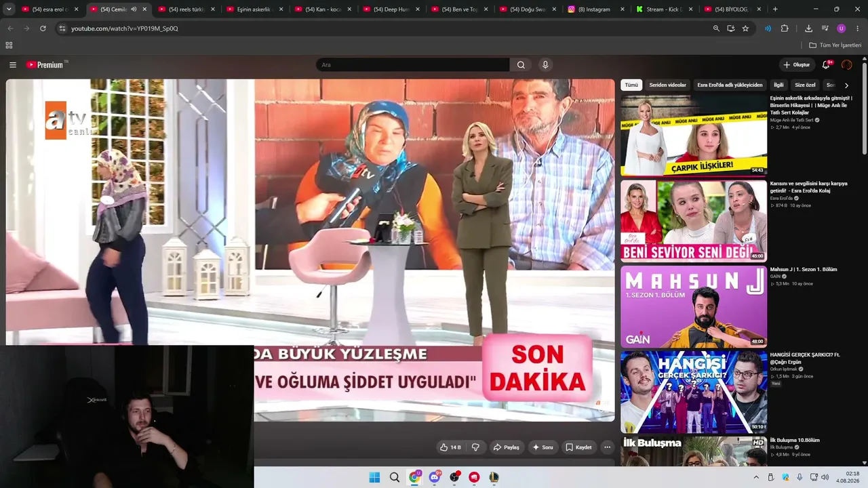Image resolution: width=868 pixels, height=488 pixels.
Task: Open OBS Studio from the taskbar
Action: click(454, 477)
